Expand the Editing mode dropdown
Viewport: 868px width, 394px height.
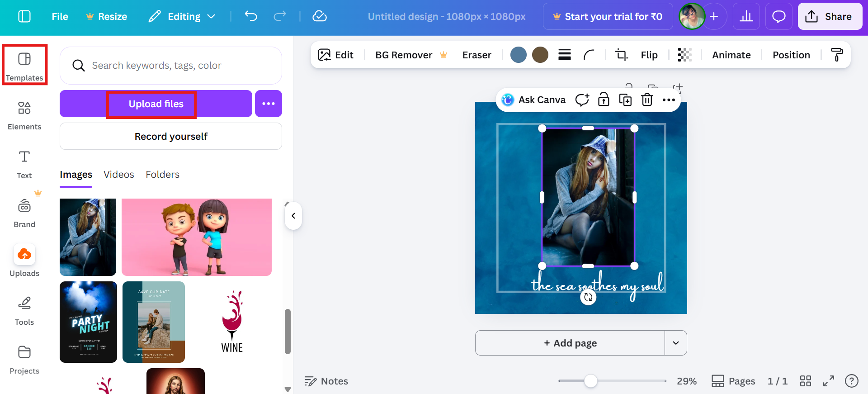pyautogui.click(x=182, y=17)
